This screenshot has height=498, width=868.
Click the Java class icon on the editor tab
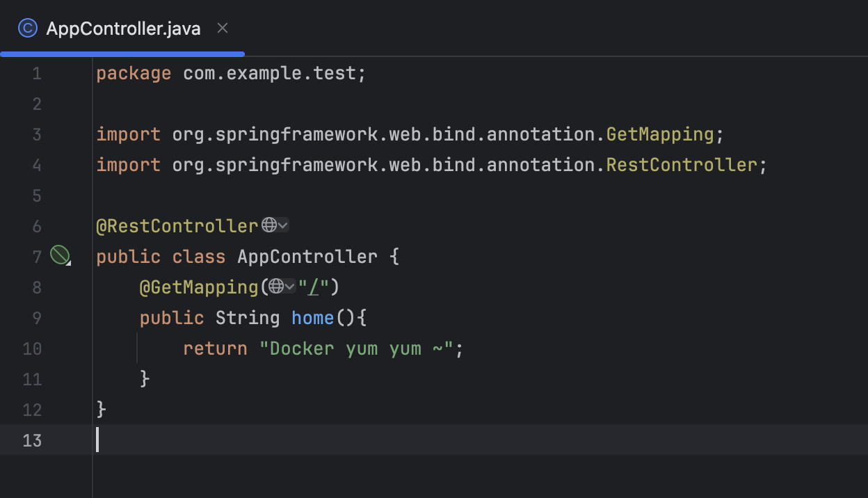tap(27, 28)
